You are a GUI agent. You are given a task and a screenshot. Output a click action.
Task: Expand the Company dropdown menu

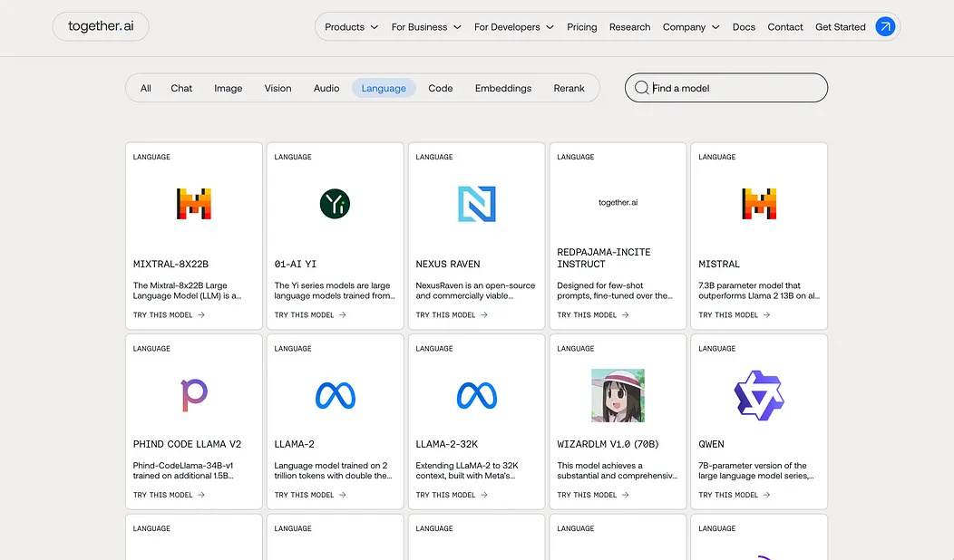coord(690,27)
